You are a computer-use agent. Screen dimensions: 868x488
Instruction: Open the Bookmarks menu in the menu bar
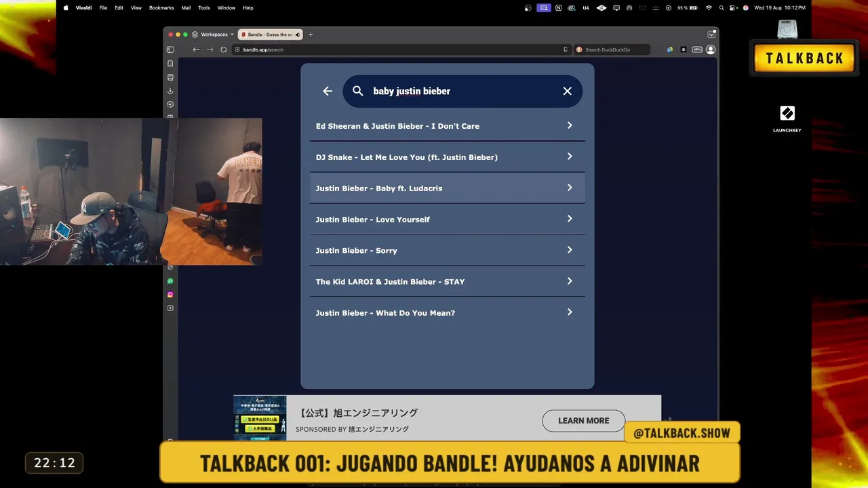(161, 8)
